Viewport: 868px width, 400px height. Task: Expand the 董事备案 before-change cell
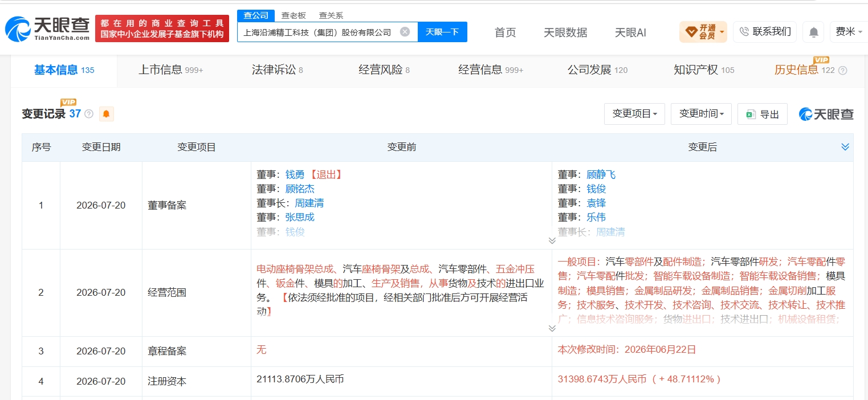(x=552, y=240)
